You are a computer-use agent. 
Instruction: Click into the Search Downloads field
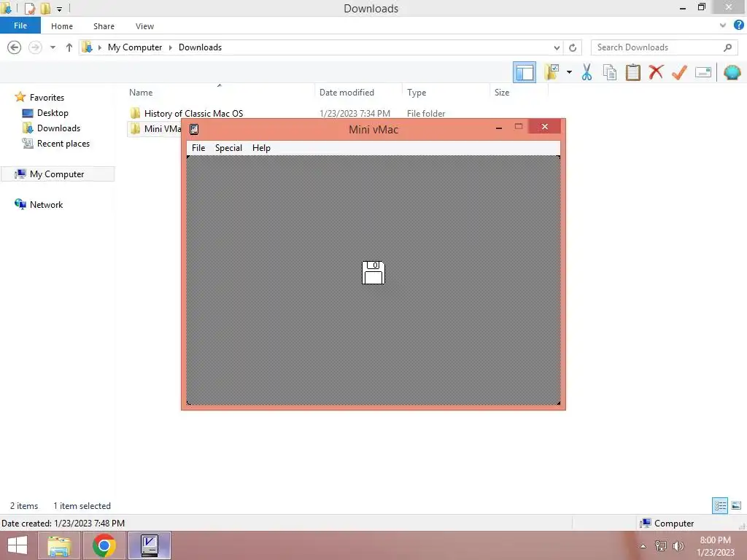(664, 47)
